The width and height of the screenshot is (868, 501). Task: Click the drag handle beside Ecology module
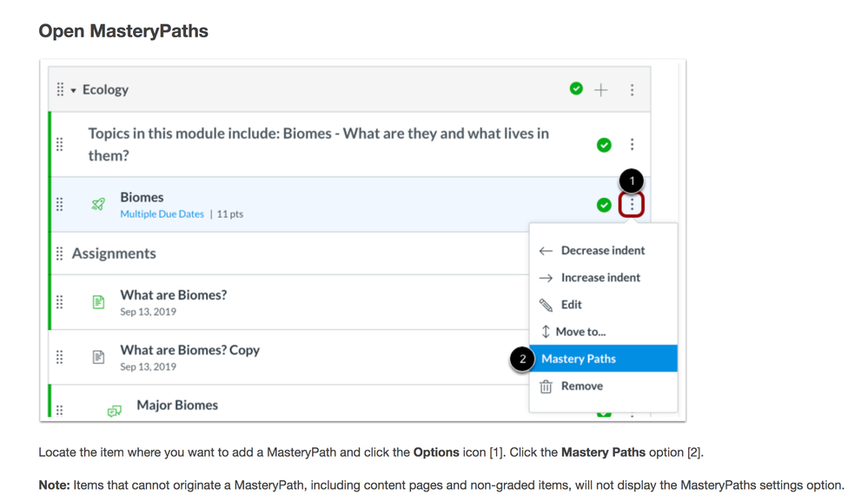tap(60, 89)
